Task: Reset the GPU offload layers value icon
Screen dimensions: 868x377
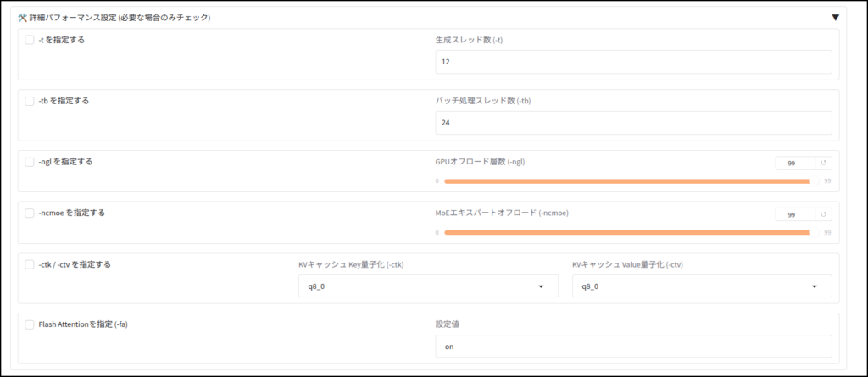Action: tap(823, 164)
